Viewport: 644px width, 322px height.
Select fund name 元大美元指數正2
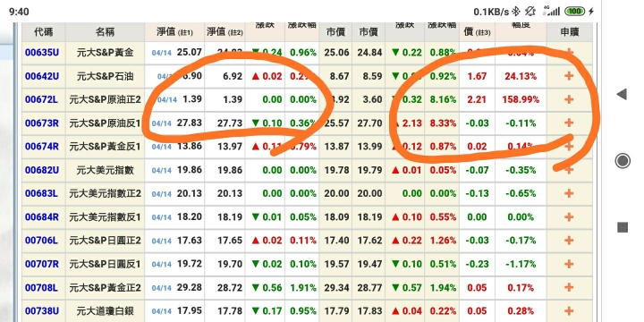106,193
